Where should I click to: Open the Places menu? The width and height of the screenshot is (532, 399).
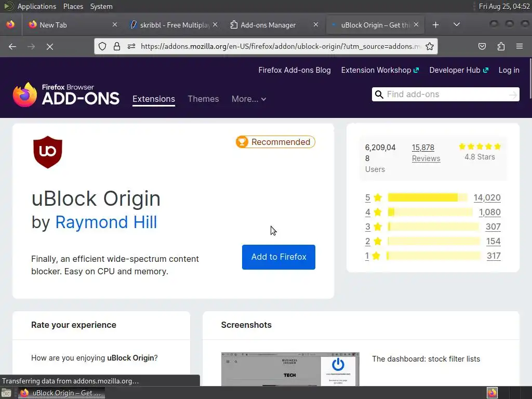[x=73, y=6]
